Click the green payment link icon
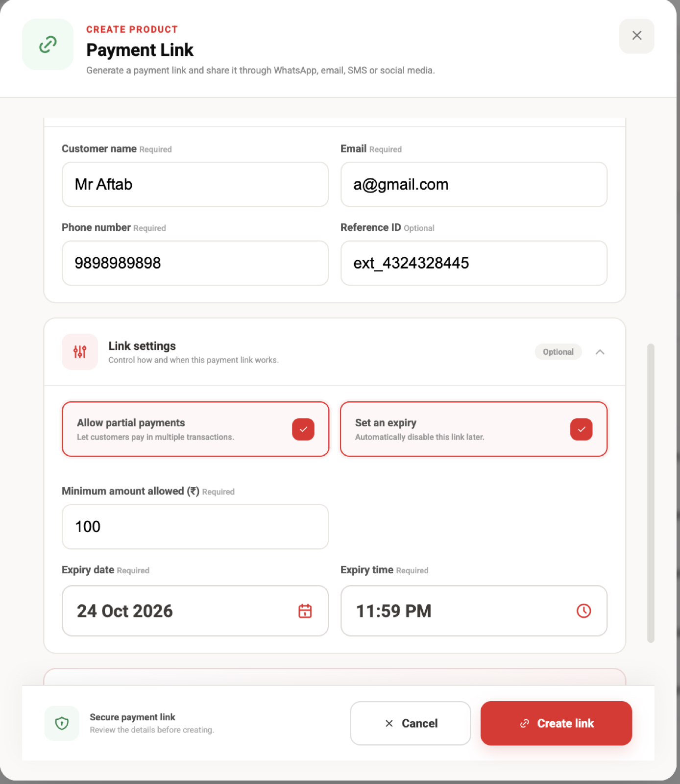Screen dimensions: 680x784 click(x=48, y=44)
